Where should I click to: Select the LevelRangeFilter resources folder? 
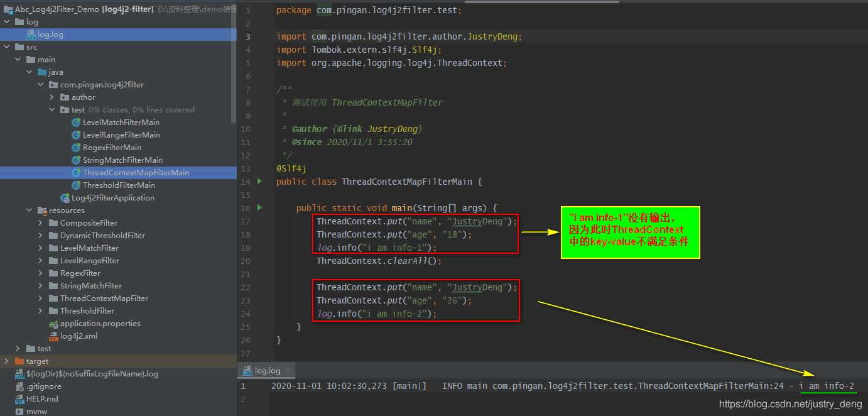pos(90,261)
